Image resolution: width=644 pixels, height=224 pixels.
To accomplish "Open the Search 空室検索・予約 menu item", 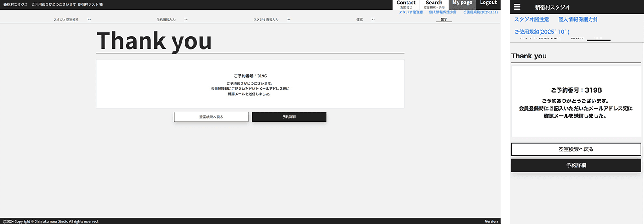I will [434, 4].
